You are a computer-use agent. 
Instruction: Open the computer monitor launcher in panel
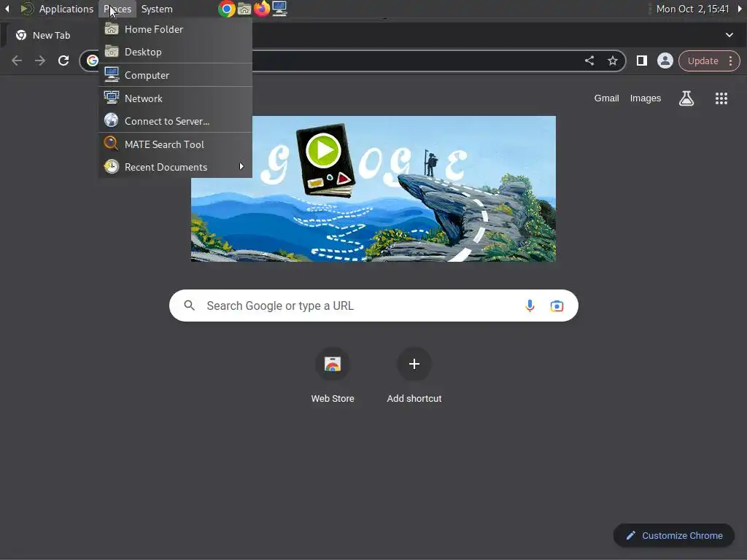[279, 9]
